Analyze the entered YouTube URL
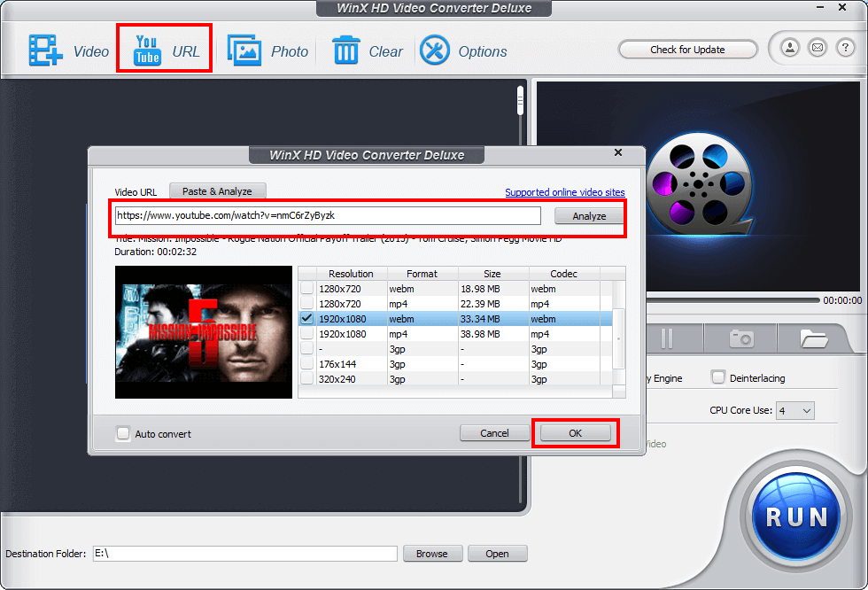868x590 pixels. [x=589, y=216]
